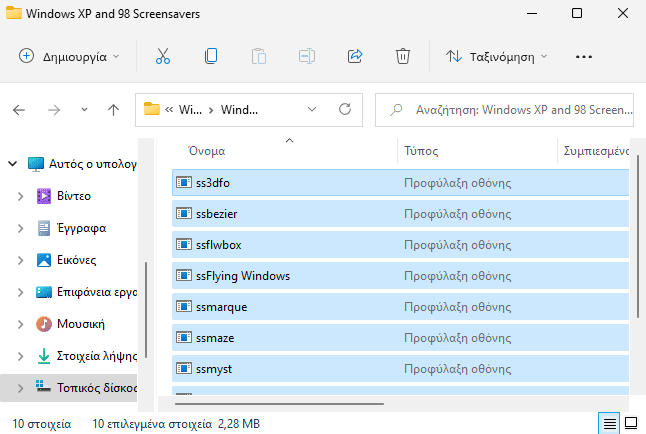Expand the Στοιχεία λήψης tree node
646x434 pixels.
click(x=20, y=356)
